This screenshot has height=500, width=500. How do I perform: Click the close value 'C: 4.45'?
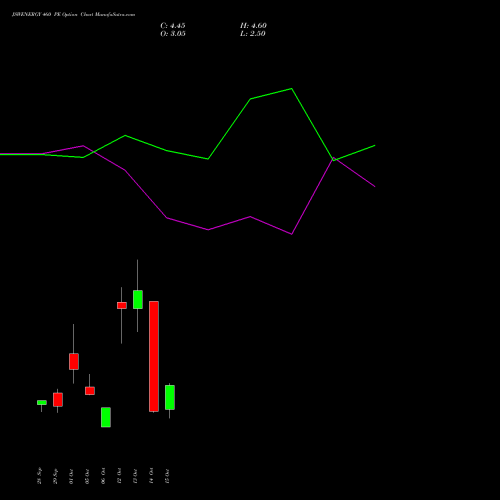click(173, 26)
